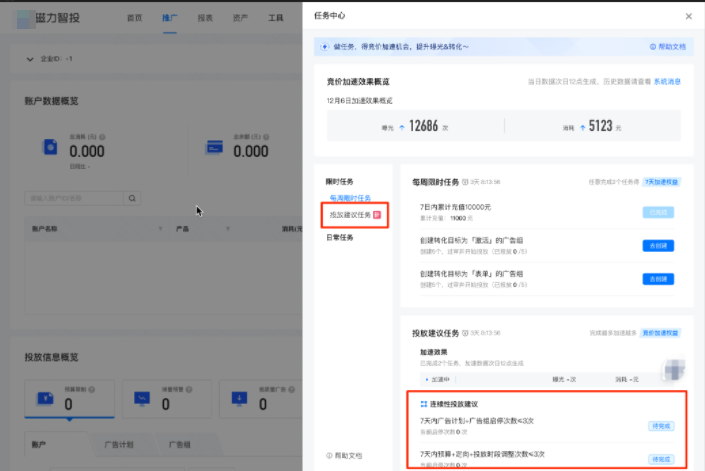Screen dimensions: 705x471
Task: Open the 推广 nav tab
Action: pos(170,18)
